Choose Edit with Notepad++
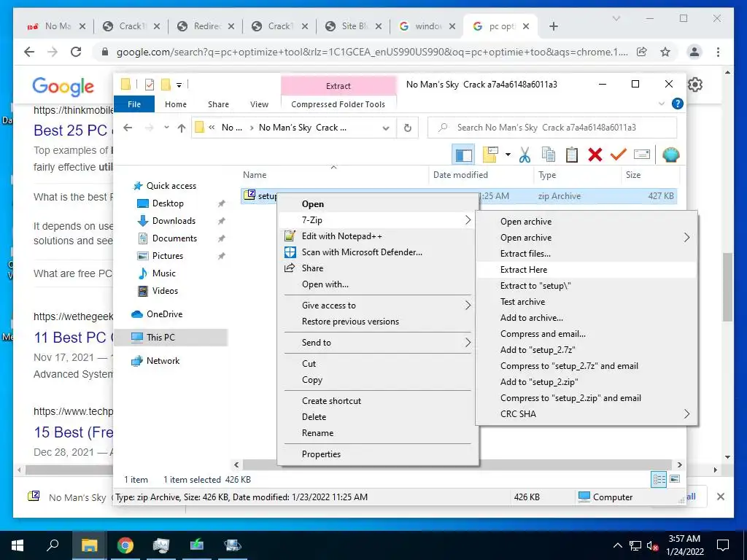This screenshot has width=747, height=560. click(x=377, y=236)
